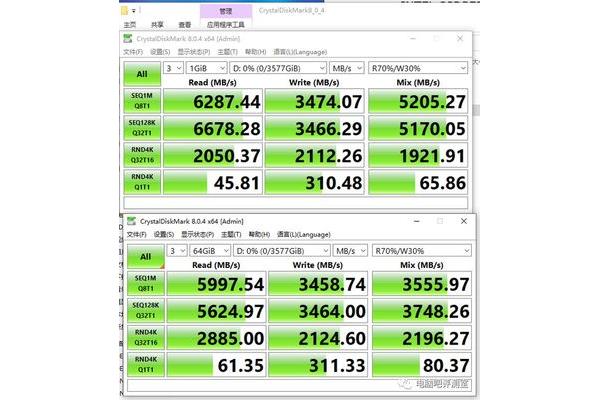
Task: Click the 2112.26 write result cell
Action: [x=314, y=155]
